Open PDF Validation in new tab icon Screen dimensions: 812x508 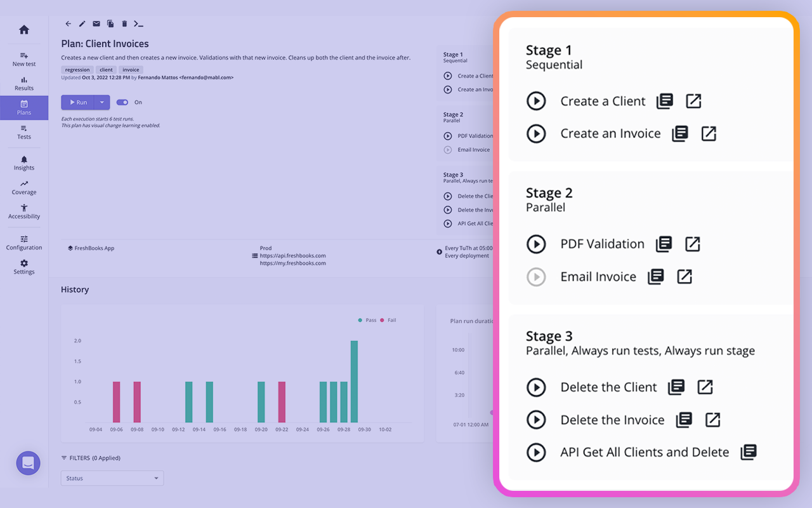point(692,244)
